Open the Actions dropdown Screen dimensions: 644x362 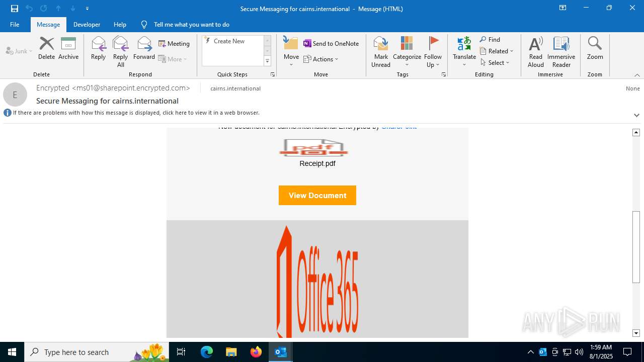click(x=321, y=59)
